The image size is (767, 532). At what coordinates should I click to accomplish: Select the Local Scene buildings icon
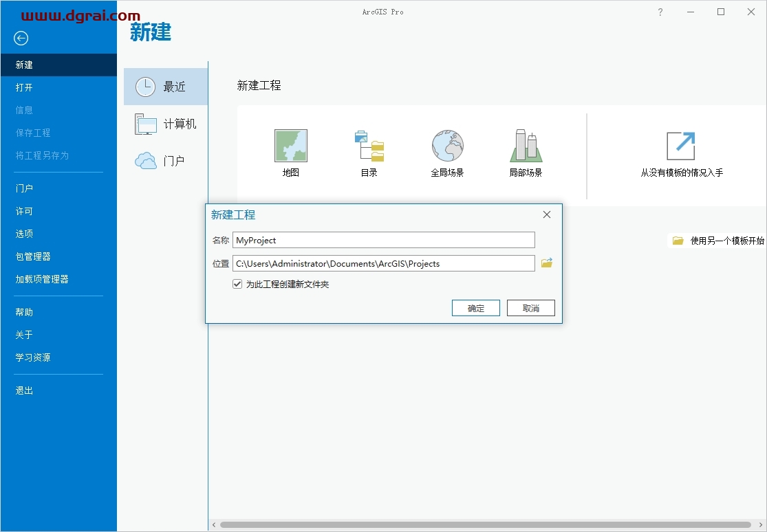526,146
